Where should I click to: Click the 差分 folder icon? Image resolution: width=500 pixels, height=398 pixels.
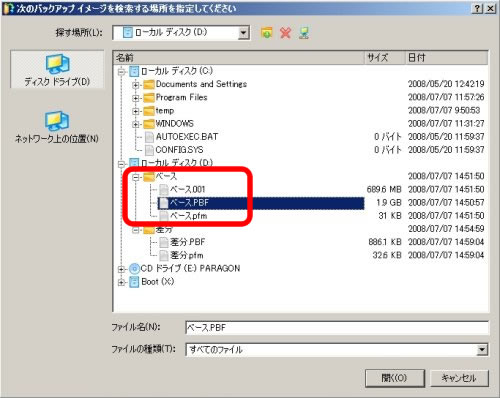(x=149, y=230)
